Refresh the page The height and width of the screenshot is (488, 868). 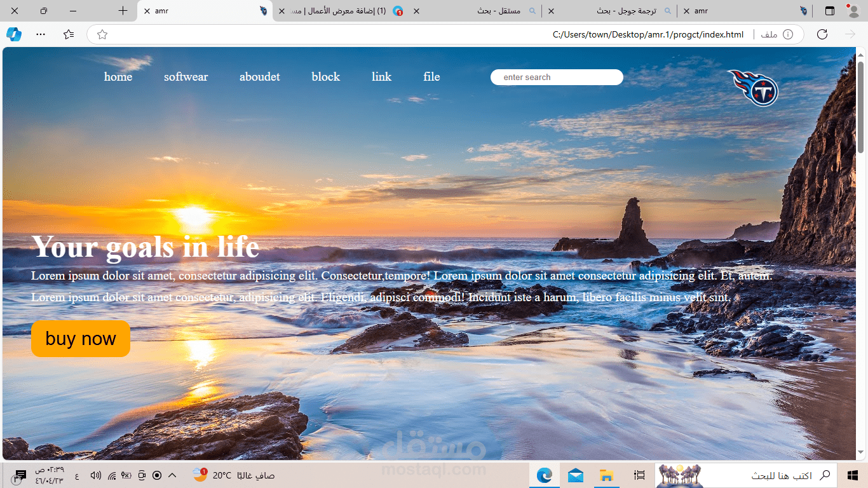(x=822, y=34)
